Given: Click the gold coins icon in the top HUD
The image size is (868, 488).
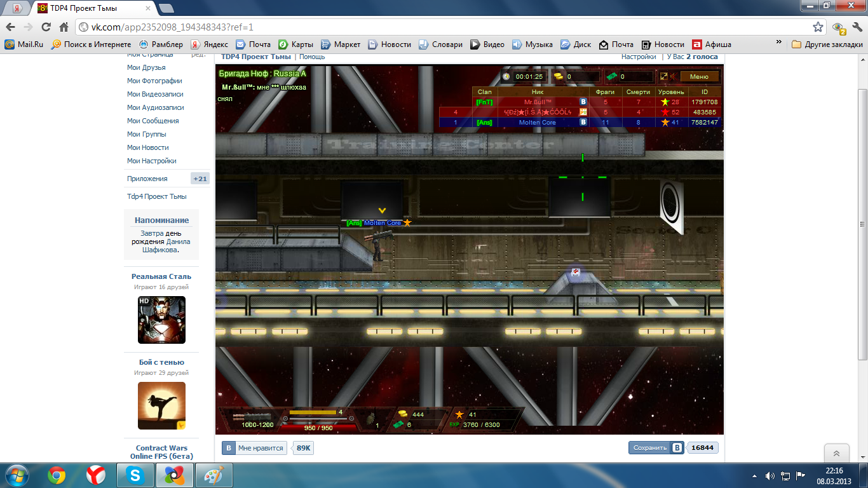Looking at the screenshot, I should pyautogui.click(x=559, y=76).
